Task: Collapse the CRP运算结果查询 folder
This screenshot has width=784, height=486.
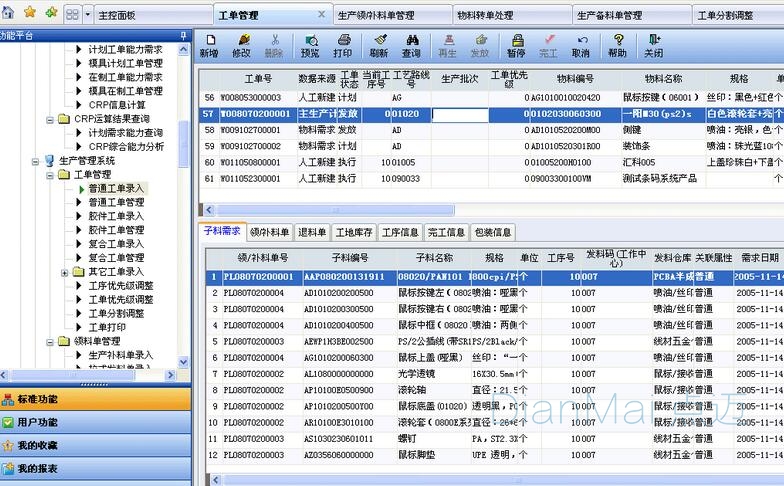Action: coord(50,119)
